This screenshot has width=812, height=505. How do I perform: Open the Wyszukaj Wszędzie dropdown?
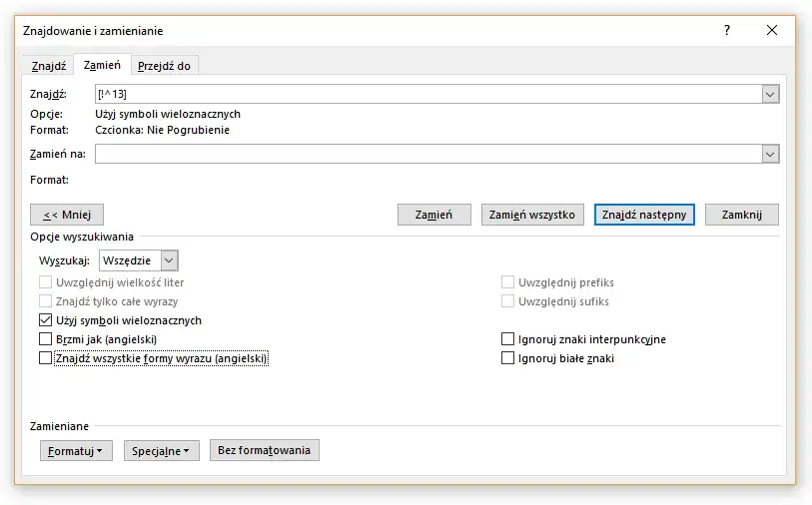[169, 260]
